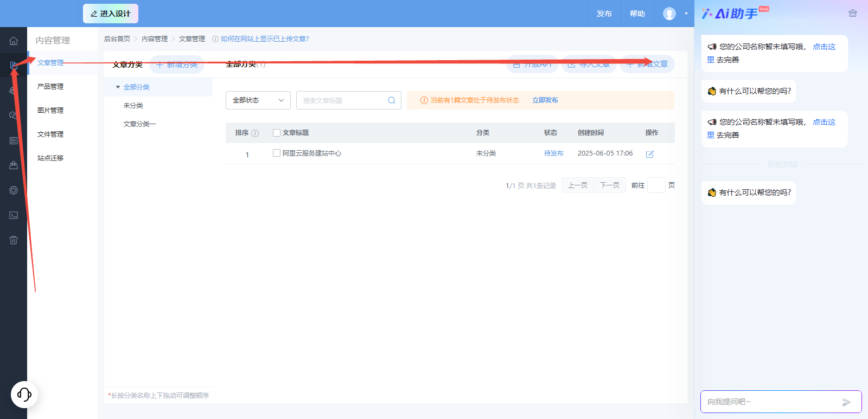Send message with AI assistant arrow icon
This screenshot has width=868, height=419.
pyautogui.click(x=846, y=402)
